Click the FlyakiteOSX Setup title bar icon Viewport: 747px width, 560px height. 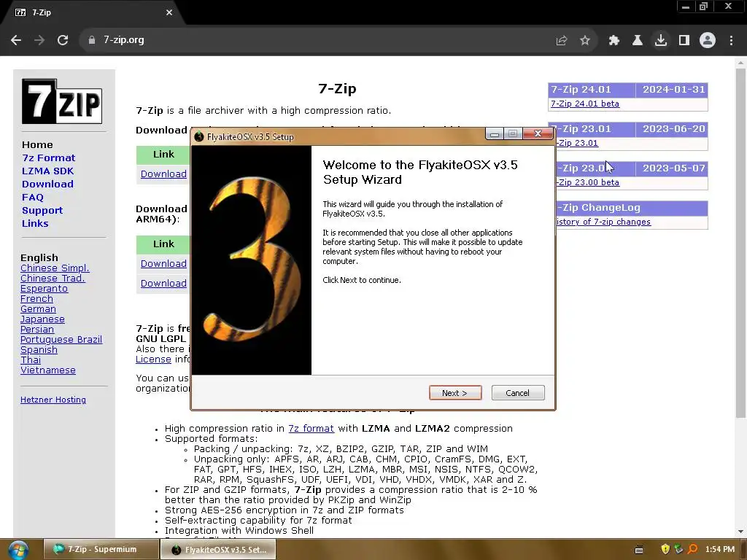coord(199,136)
